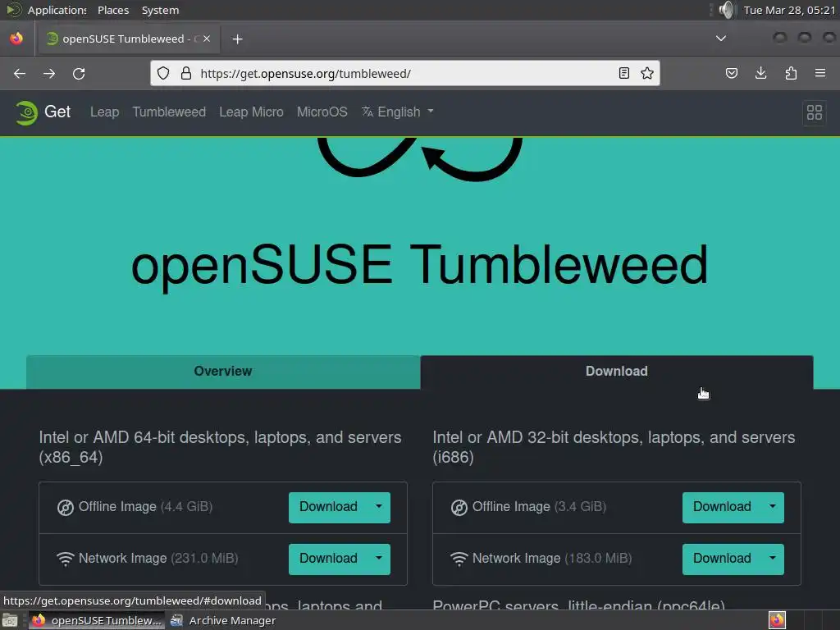Viewport: 840px width, 630px height.
Task: Show site security padlock info
Action: (x=186, y=73)
